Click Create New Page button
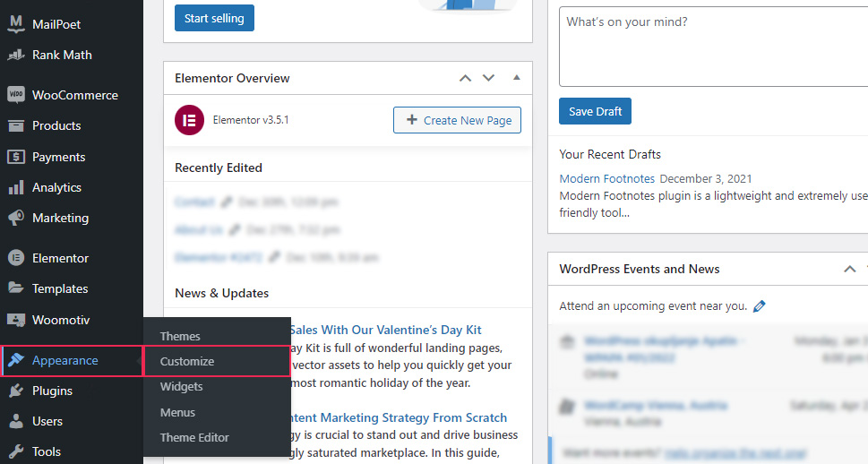 pyautogui.click(x=457, y=120)
